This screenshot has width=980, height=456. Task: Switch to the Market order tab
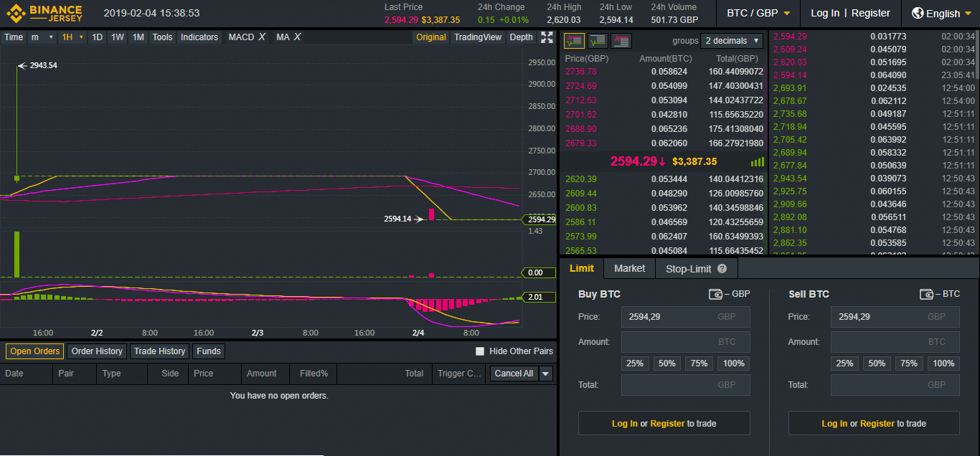(629, 268)
